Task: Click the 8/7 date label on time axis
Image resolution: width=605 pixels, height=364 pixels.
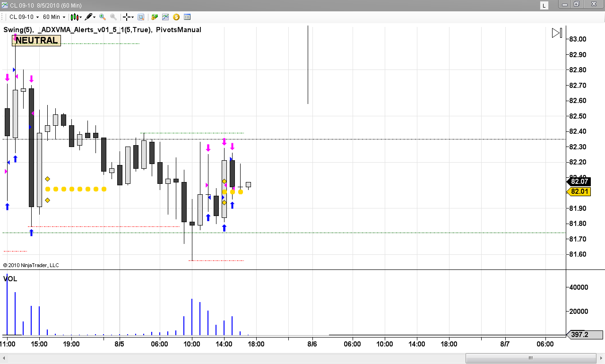Action: coord(505,344)
